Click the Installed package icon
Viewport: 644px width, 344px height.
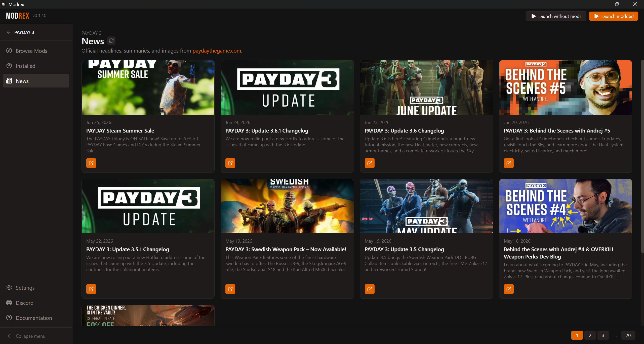(9, 66)
